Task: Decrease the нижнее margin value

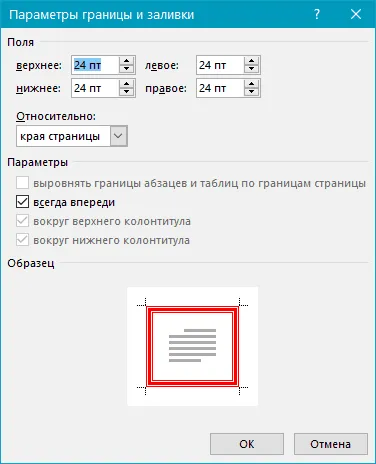Action: [x=126, y=92]
